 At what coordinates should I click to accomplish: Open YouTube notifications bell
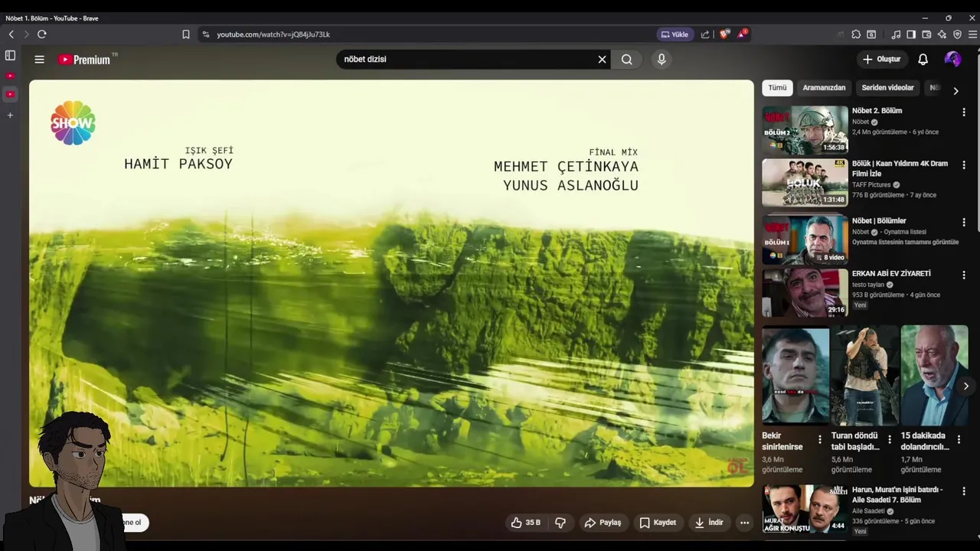[923, 59]
